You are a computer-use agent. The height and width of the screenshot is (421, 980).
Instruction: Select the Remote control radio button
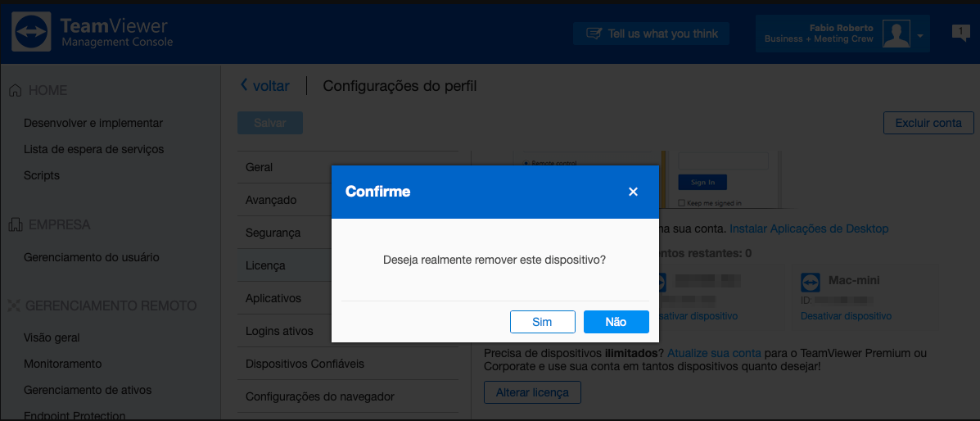(526, 163)
